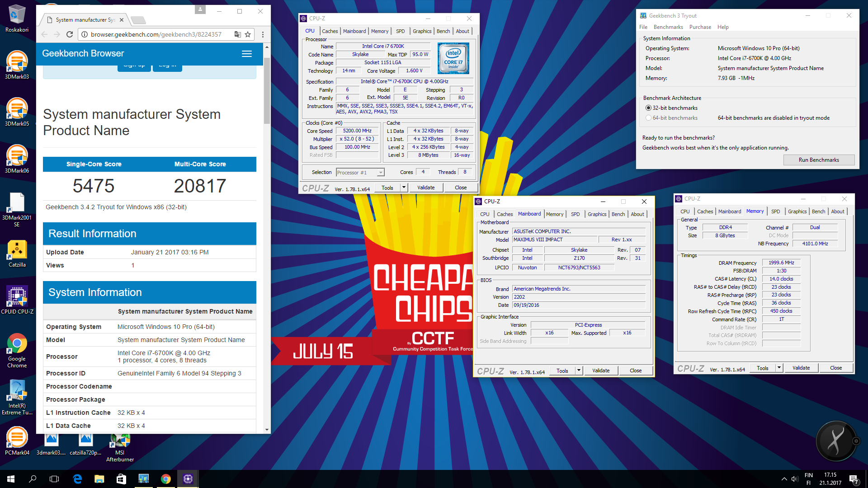Click the Chrome reload page icon

[x=70, y=34]
